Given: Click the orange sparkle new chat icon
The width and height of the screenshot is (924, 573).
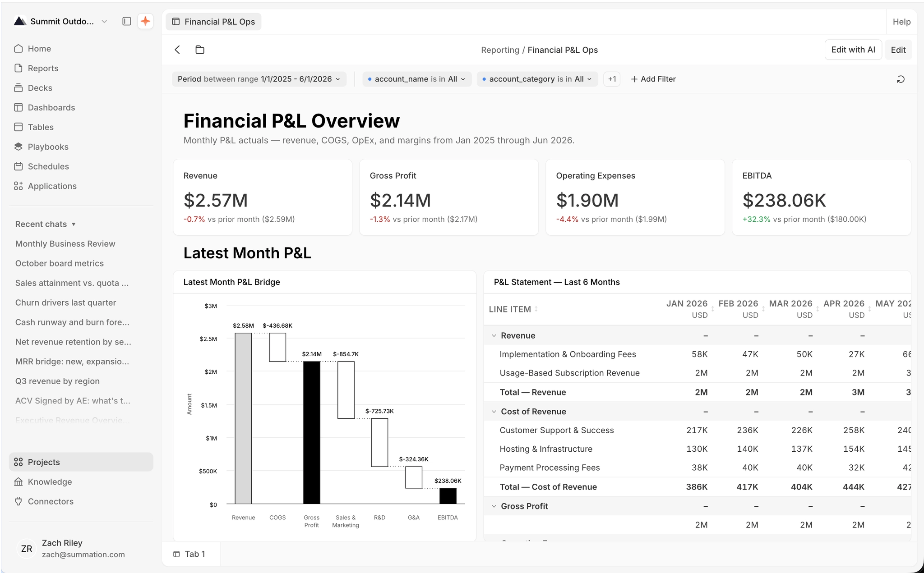Looking at the screenshot, I should click(x=145, y=21).
